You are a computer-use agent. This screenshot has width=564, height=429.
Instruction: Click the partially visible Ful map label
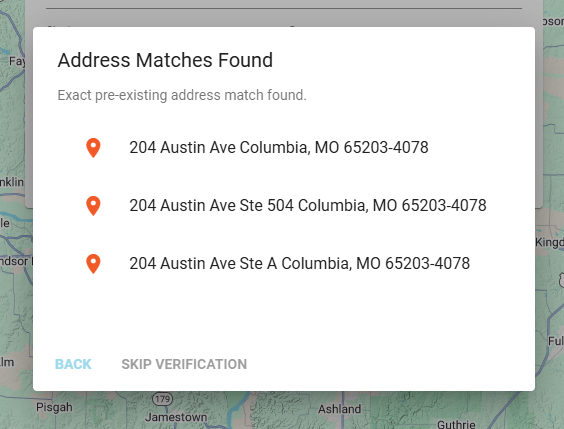point(556,341)
